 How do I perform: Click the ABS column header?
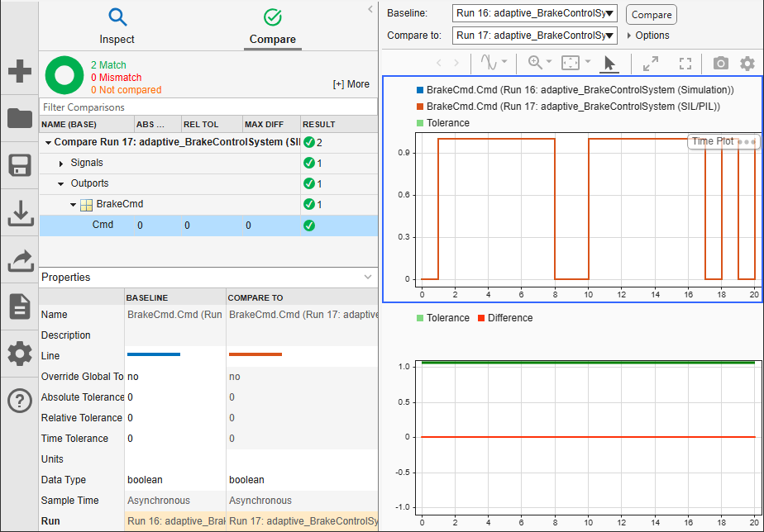pos(157,124)
